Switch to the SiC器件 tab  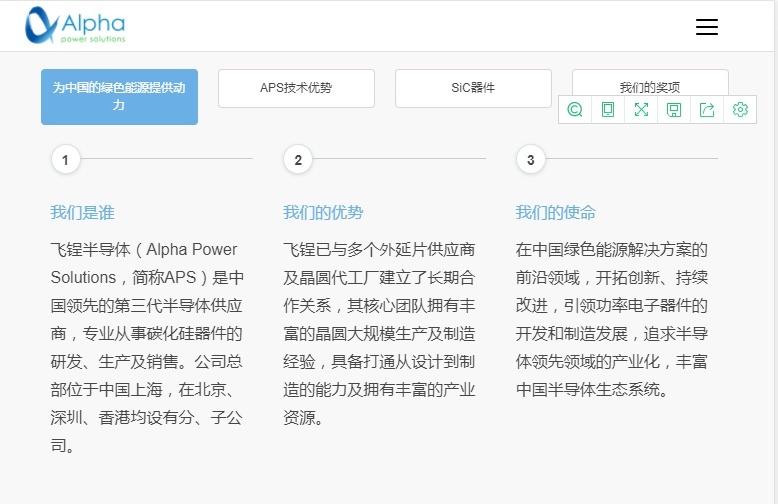[x=473, y=88]
